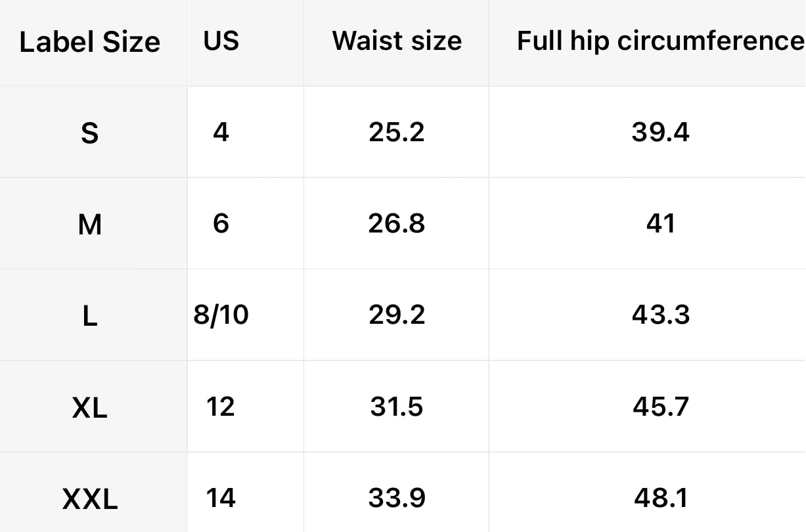Select the XL label size cell
Screen dimensions: 806x532
tap(90, 408)
